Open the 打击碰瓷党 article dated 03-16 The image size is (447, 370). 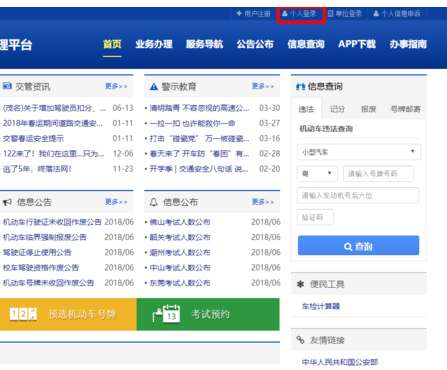(199, 138)
